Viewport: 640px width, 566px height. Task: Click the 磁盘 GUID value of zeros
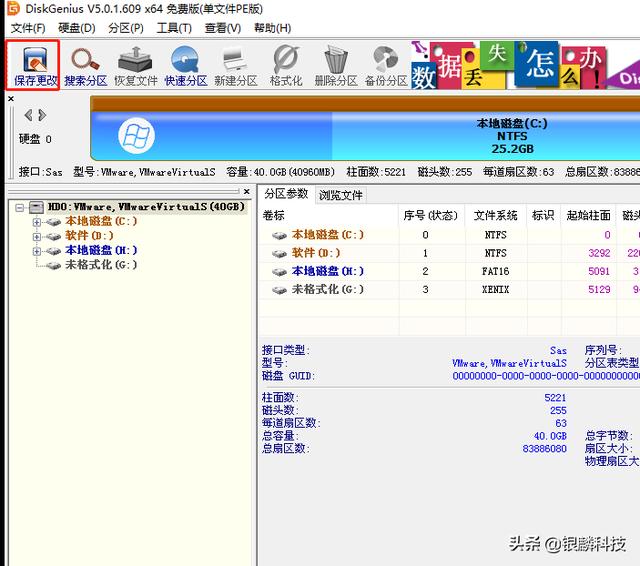pyautogui.click(x=546, y=376)
